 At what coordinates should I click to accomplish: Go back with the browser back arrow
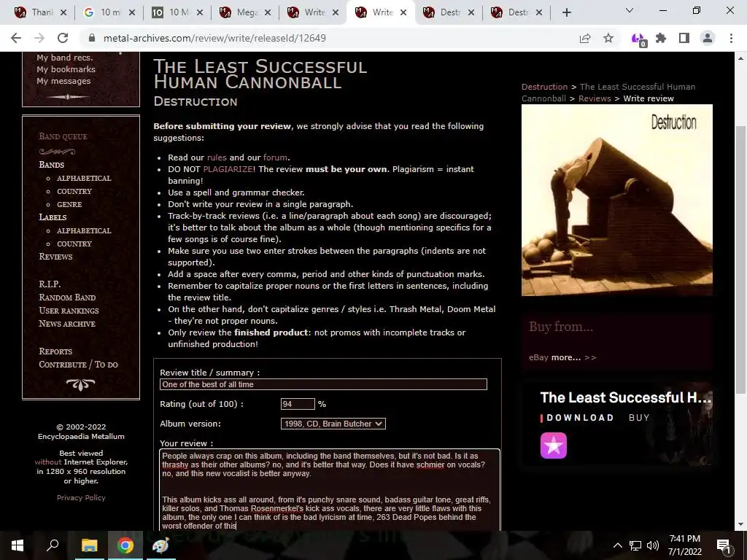(x=16, y=38)
